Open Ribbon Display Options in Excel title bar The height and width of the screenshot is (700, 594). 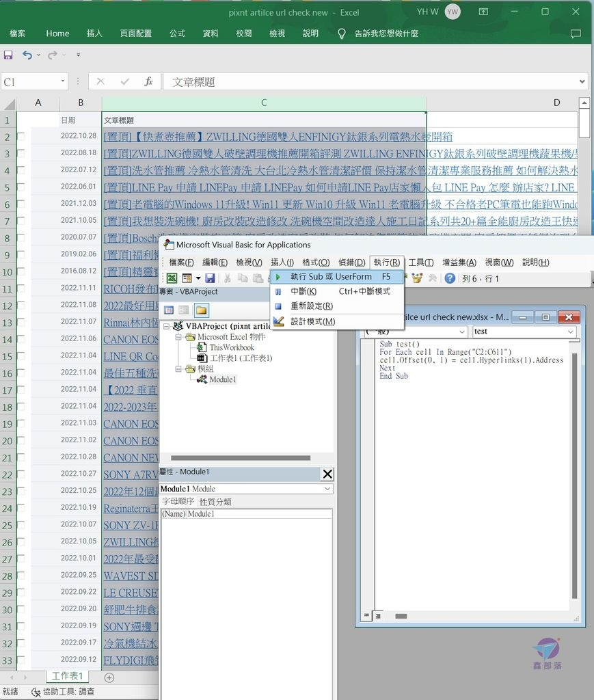click(483, 12)
